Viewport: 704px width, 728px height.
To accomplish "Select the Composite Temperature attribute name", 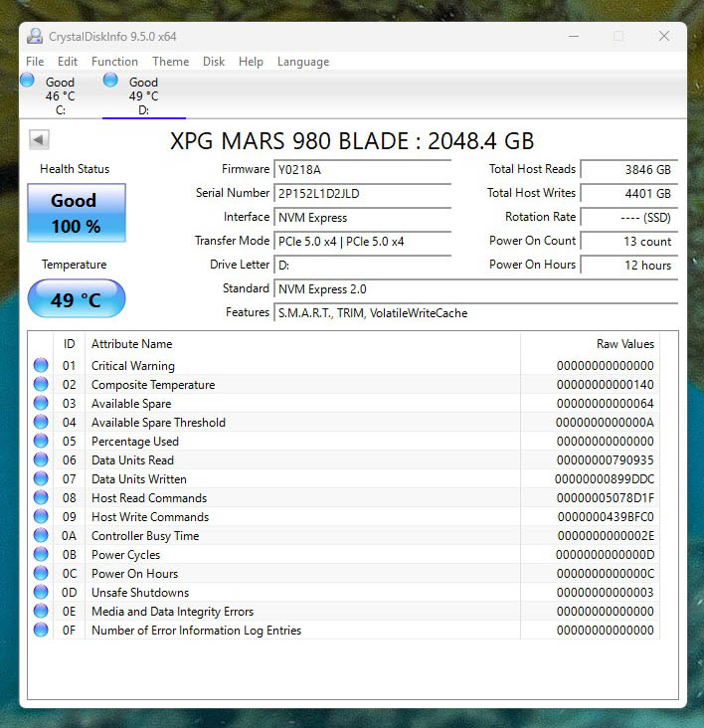I will [x=153, y=385].
